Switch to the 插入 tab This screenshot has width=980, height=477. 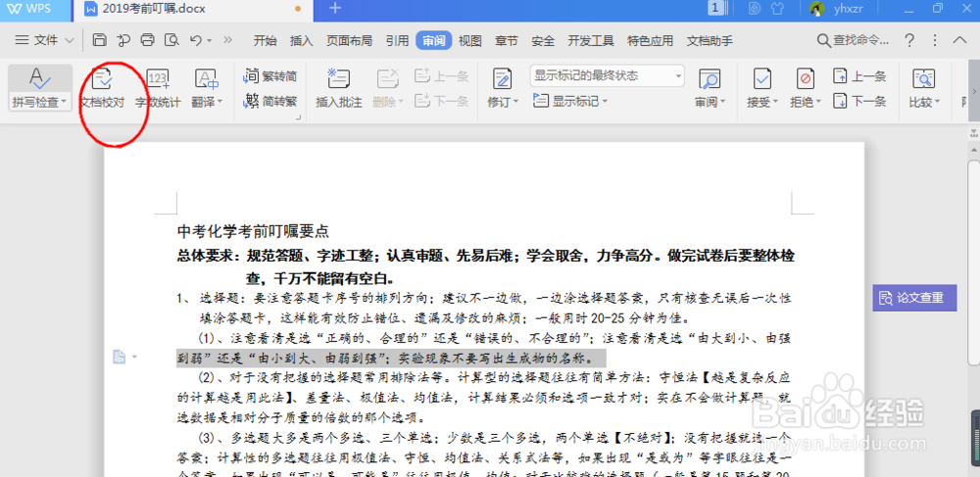pos(301,41)
